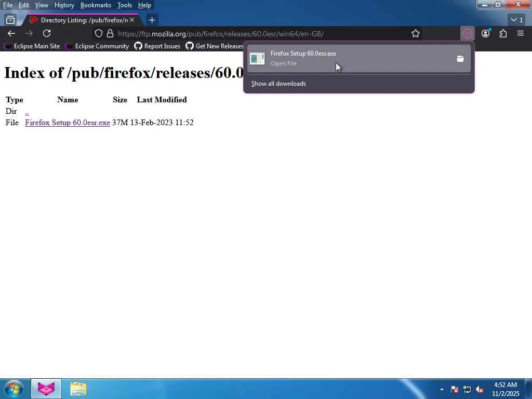
Task: Open the tracking protection shield icon
Action: (x=98, y=33)
